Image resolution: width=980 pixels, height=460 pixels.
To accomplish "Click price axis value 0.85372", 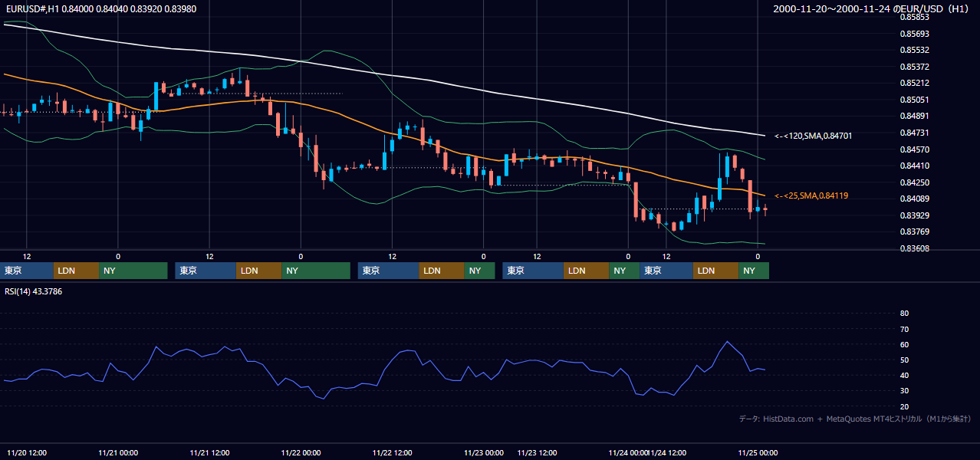I will tap(914, 67).
